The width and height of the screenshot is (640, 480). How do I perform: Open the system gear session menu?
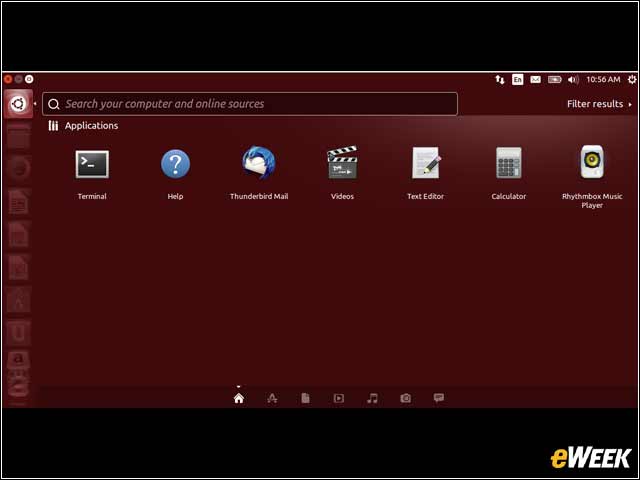[632, 80]
